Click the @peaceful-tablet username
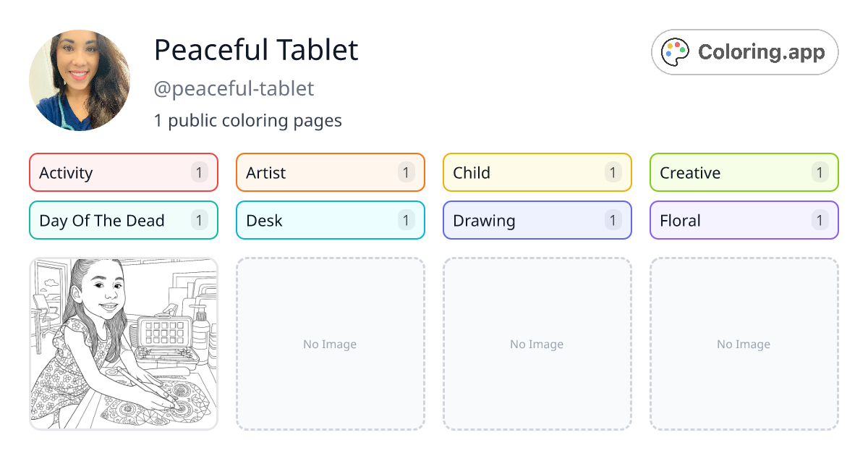 234,88
